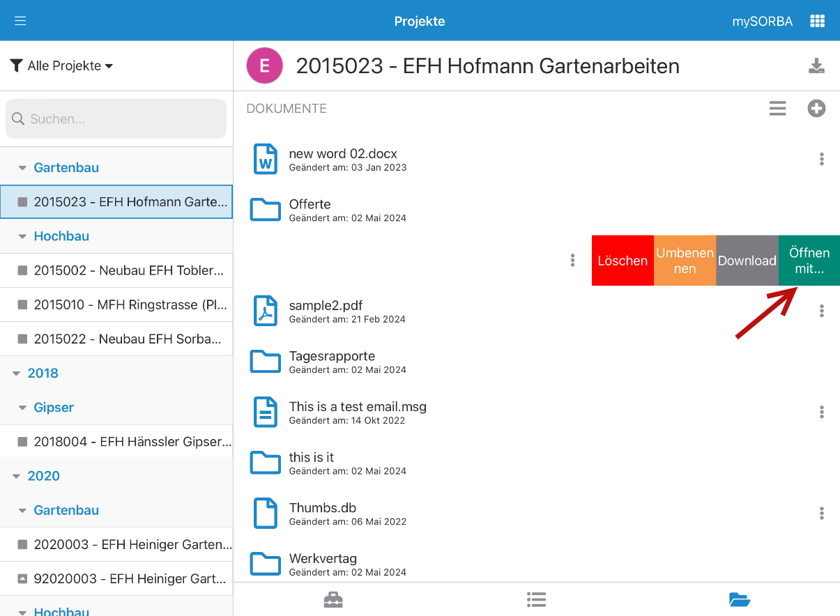Image resolution: width=840 pixels, height=616 pixels.
Task: Add a new document with plus icon
Action: coord(816,109)
